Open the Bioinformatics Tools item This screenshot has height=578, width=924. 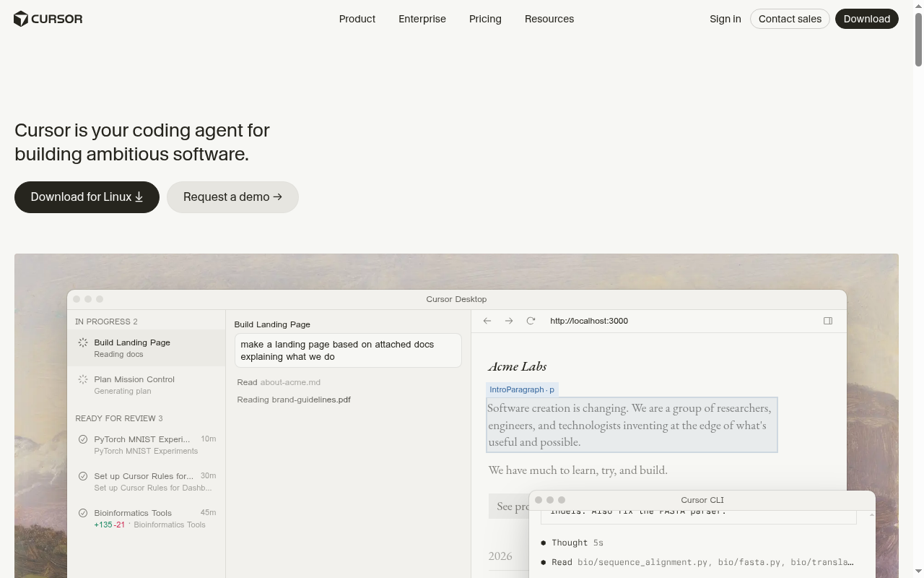pos(147,518)
